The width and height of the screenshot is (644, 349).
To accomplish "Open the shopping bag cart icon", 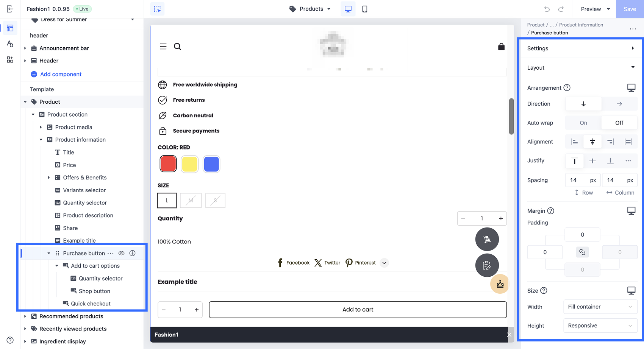I will coord(501,47).
